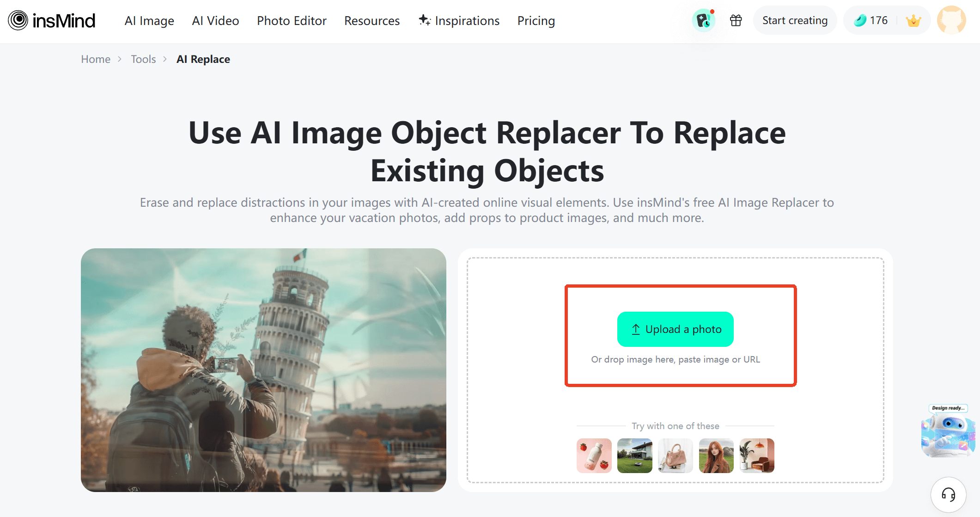Open the AI Video menu

tap(215, 21)
